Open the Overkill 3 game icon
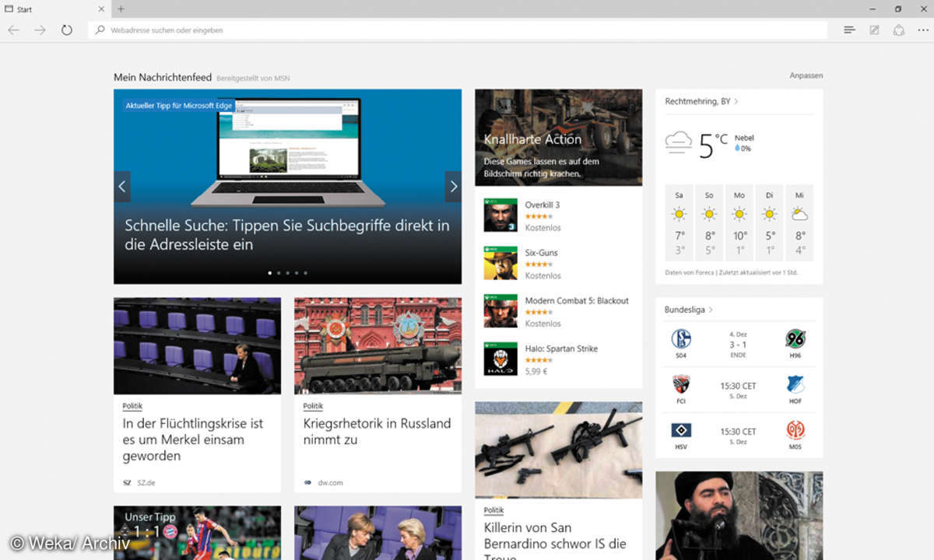The image size is (934, 560). (x=500, y=215)
